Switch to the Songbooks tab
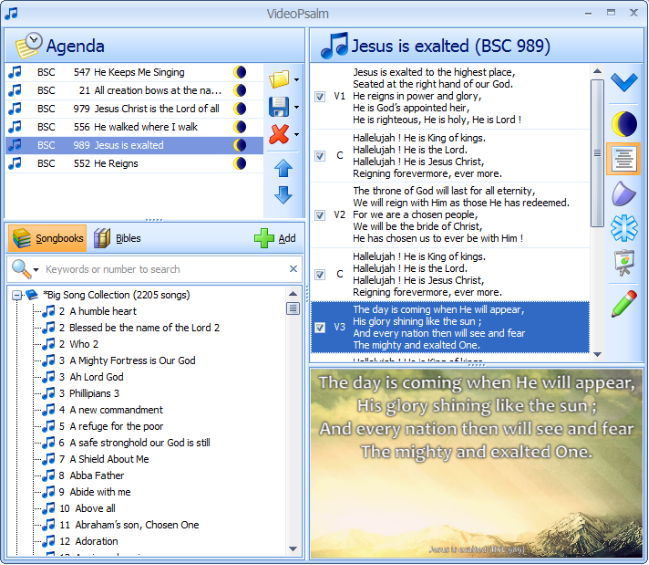649x565 pixels. [x=46, y=239]
